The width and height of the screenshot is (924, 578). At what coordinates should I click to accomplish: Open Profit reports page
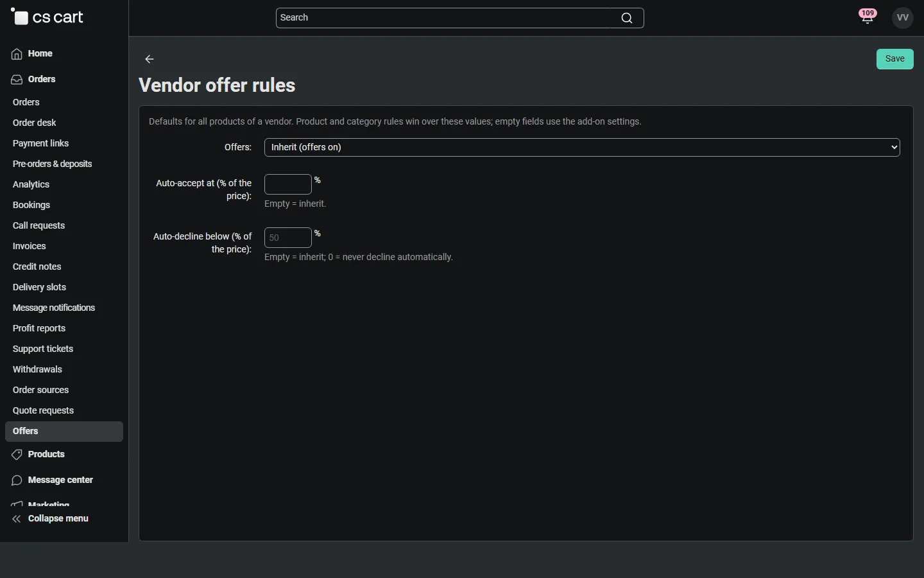point(39,328)
